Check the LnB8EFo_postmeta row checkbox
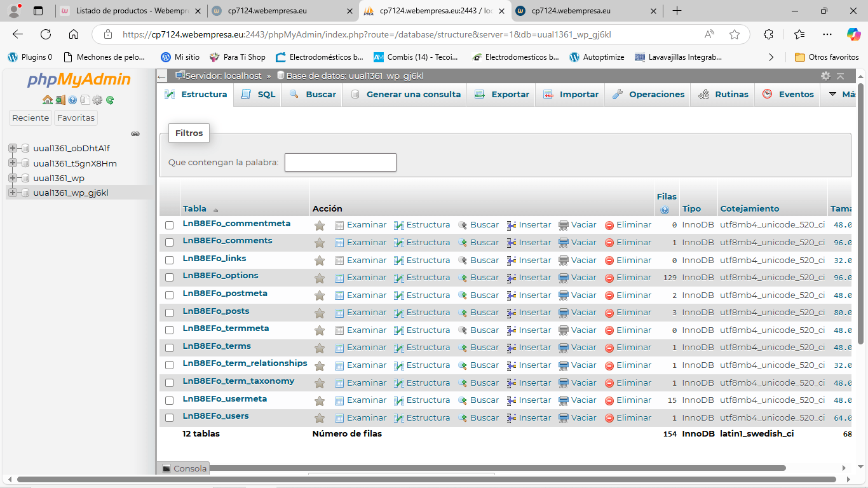868x488 pixels. tap(169, 295)
